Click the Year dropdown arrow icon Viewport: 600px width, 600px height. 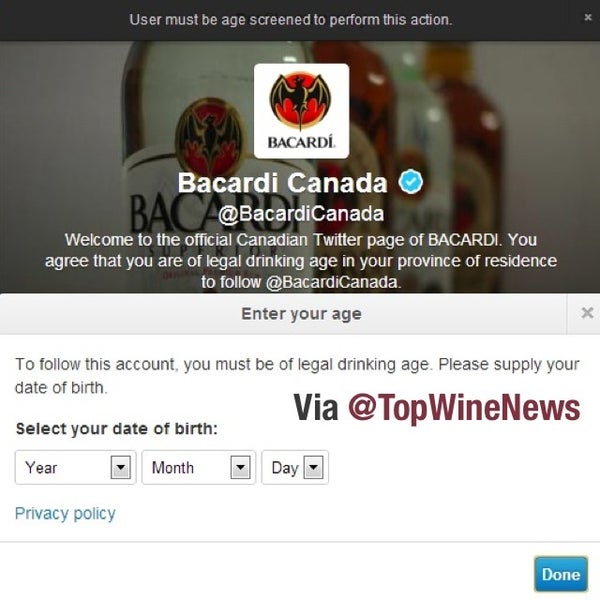coord(121,467)
